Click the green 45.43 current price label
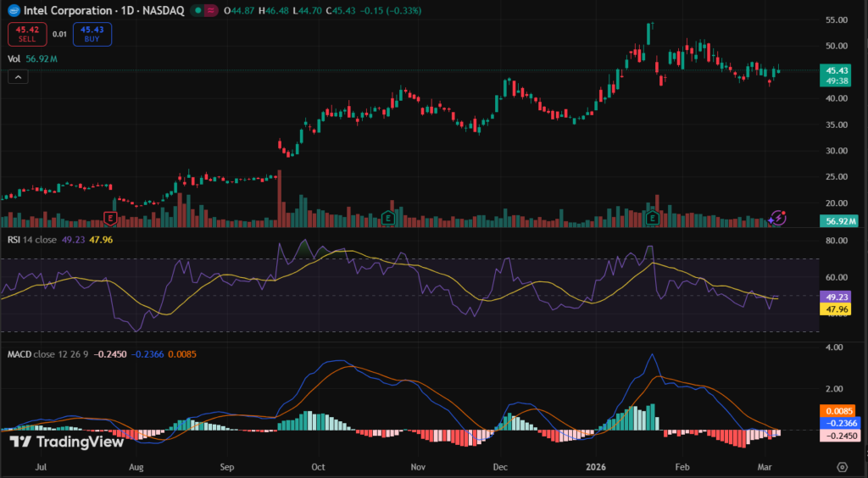This screenshot has width=868, height=478. pos(837,69)
